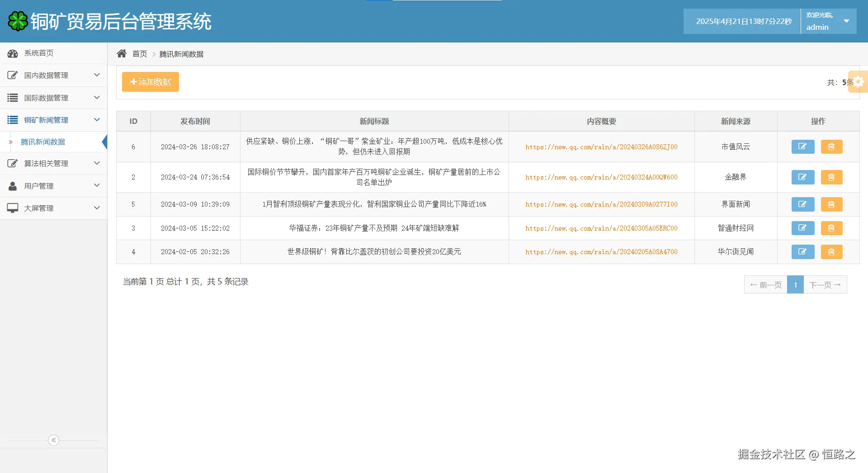Edit the 智通财经网 news row
The width and height of the screenshot is (868, 473).
click(x=803, y=228)
